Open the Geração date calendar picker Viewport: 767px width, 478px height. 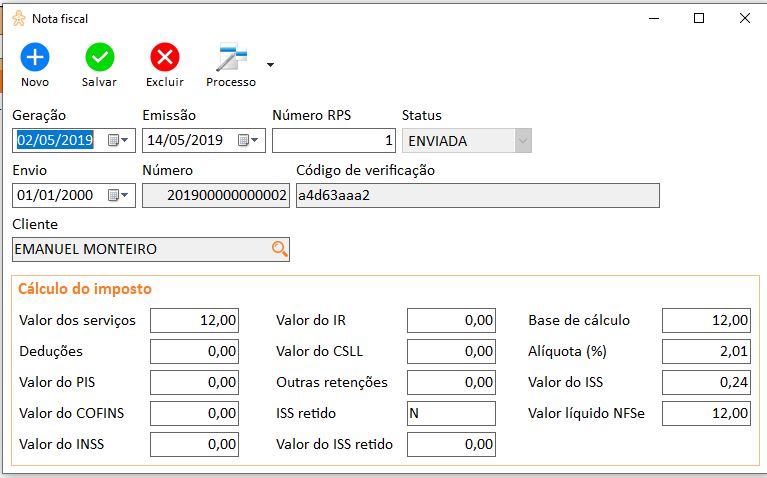coord(118,140)
